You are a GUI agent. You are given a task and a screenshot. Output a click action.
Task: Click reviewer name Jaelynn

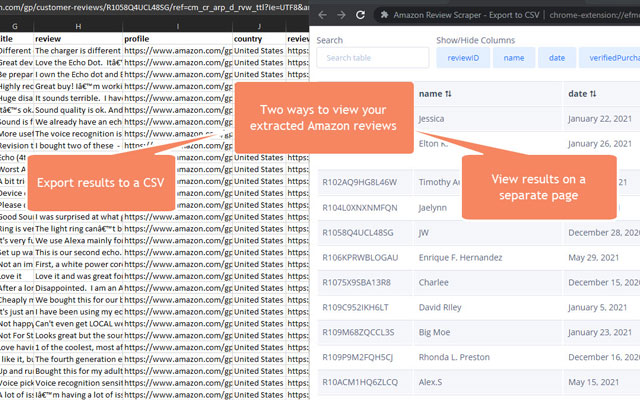[433, 208]
